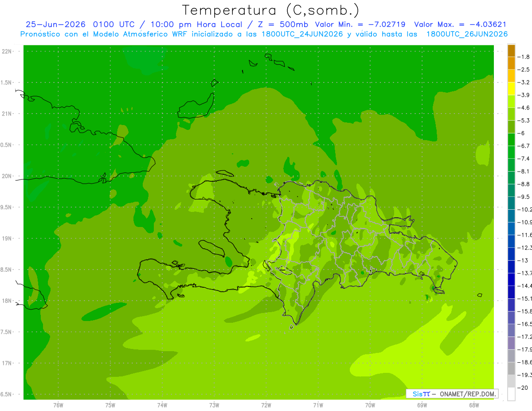
Task: Click the gray swatch between -18.6 and -19.3
Action: pos(511,369)
